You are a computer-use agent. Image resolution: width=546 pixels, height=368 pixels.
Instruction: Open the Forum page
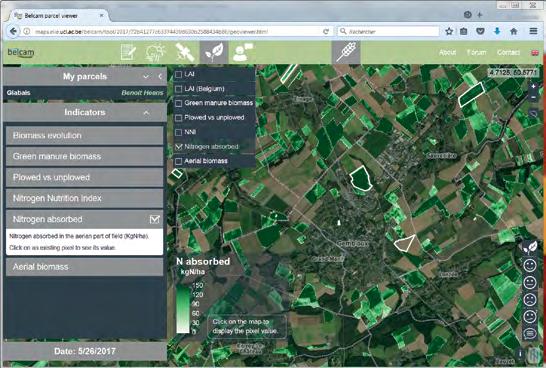point(476,52)
